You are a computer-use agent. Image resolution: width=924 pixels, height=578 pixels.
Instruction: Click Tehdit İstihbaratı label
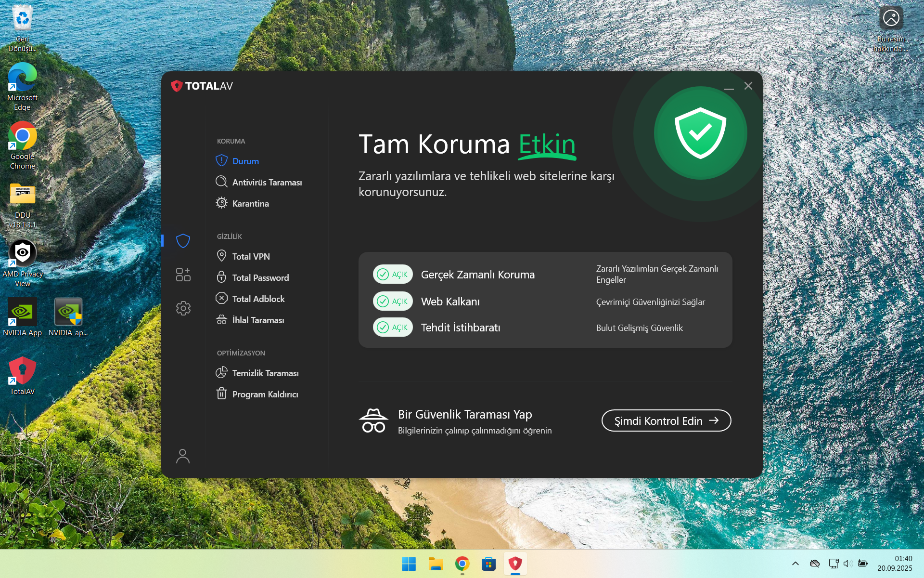tap(461, 328)
